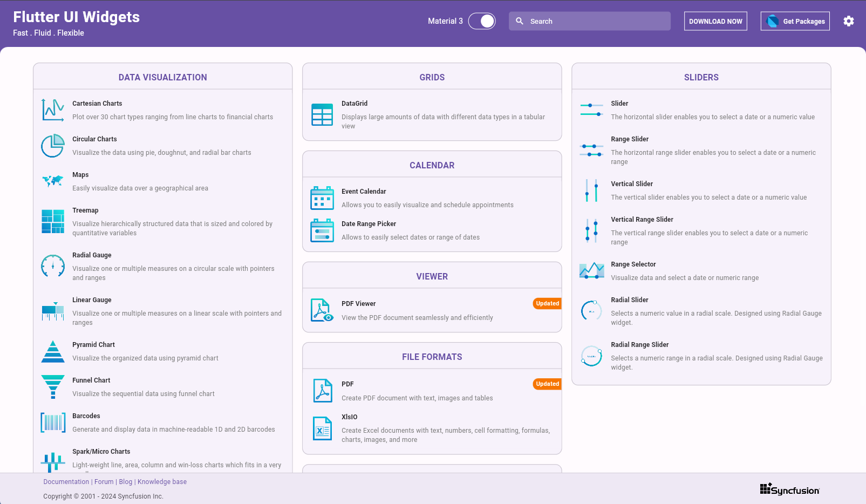
Task: Select the DataGrid title
Action: [354, 104]
